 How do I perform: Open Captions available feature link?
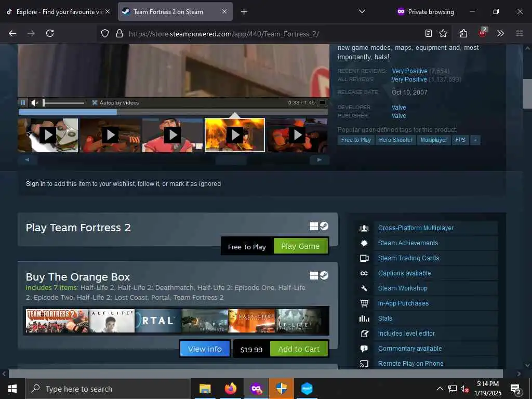tap(404, 273)
